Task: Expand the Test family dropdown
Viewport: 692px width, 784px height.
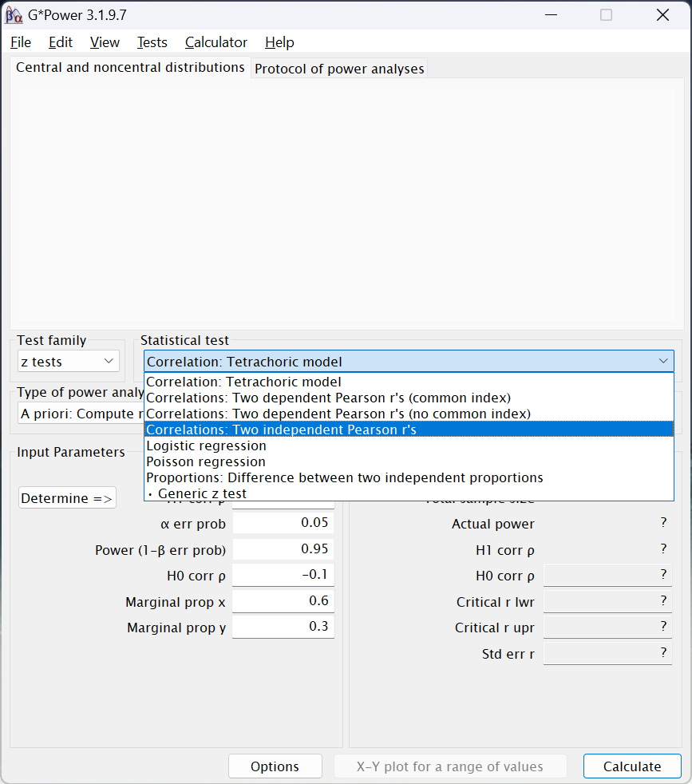Action: pyautogui.click(x=69, y=361)
